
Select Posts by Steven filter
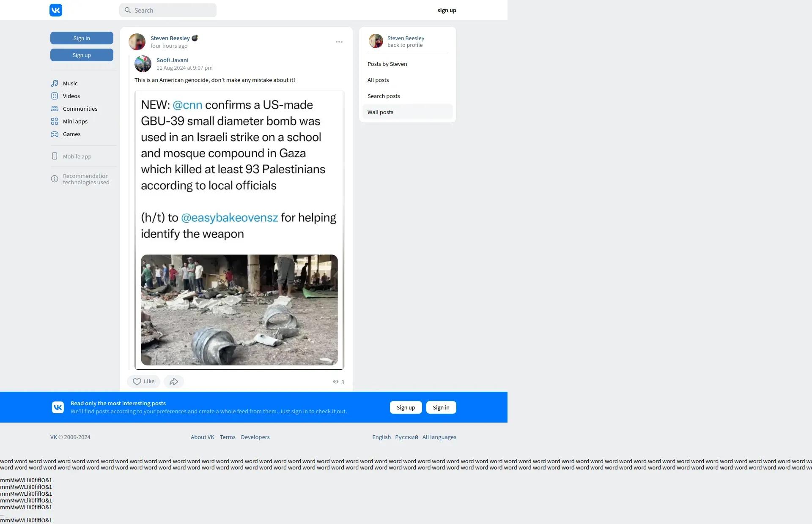tap(387, 64)
